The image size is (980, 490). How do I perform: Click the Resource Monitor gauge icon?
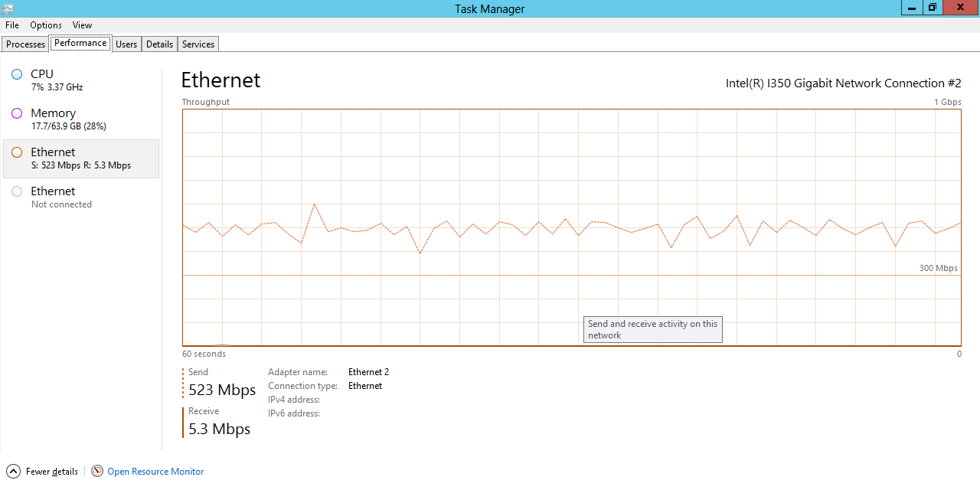pyautogui.click(x=97, y=471)
